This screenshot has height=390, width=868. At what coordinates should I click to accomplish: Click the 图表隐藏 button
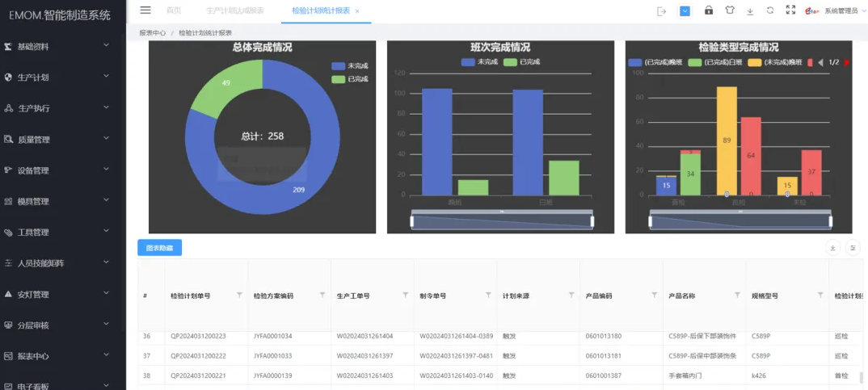[159, 248]
